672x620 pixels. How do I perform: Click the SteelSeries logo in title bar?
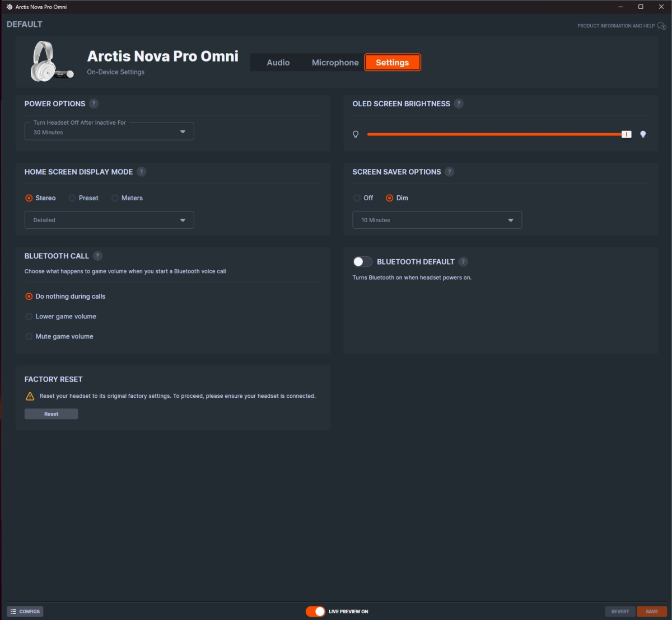point(10,7)
